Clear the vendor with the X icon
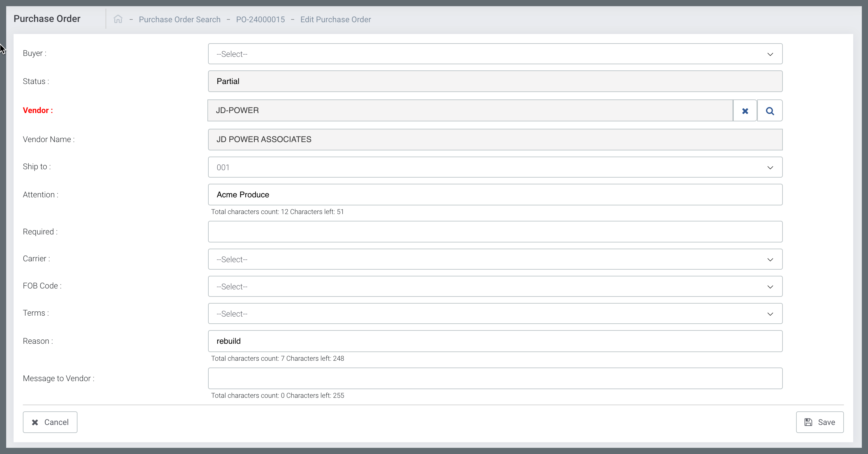 (x=745, y=111)
